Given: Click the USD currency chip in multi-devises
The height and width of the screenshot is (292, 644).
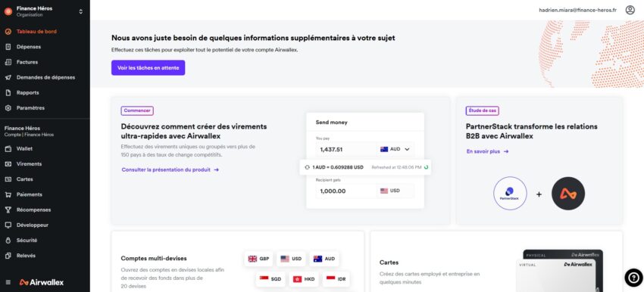Looking at the screenshot, I should point(291,259).
